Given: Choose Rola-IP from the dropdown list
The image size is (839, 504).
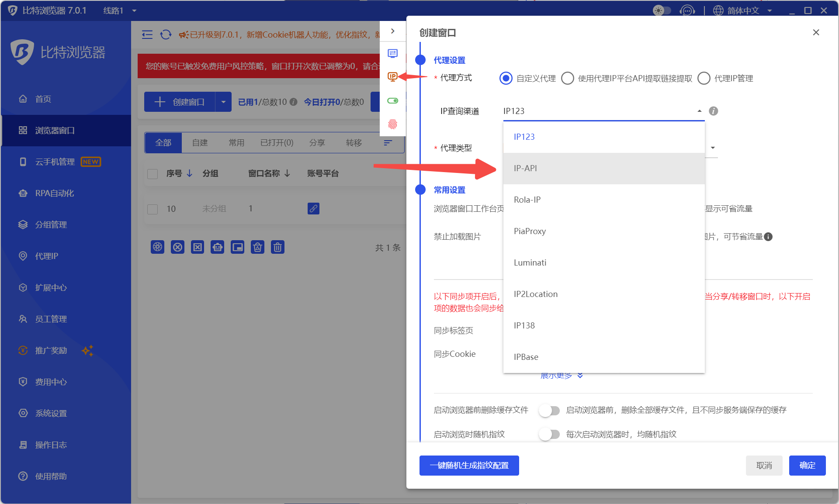Looking at the screenshot, I should point(604,200).
